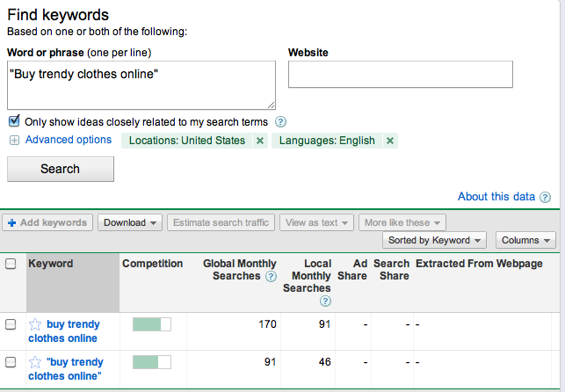This screenshot has height=392, width=565.
Task: Star the quoted "buy trendy clothes online" keyword
Action: [x=35, y=362]
